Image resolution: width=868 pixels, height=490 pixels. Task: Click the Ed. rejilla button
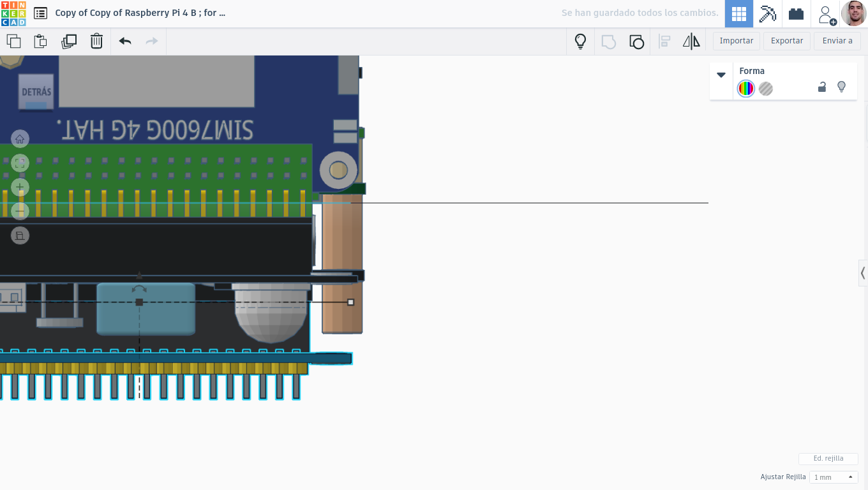tap(828, 459)
